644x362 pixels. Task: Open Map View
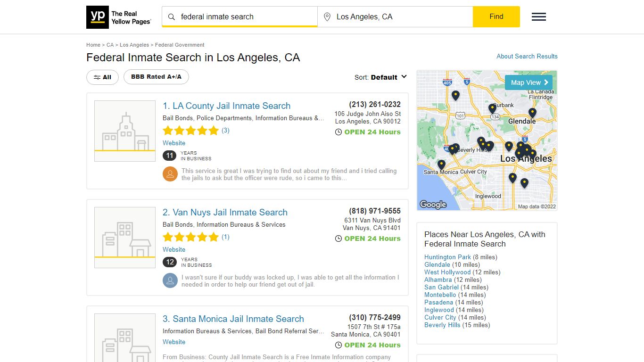[x=528, y=82]
